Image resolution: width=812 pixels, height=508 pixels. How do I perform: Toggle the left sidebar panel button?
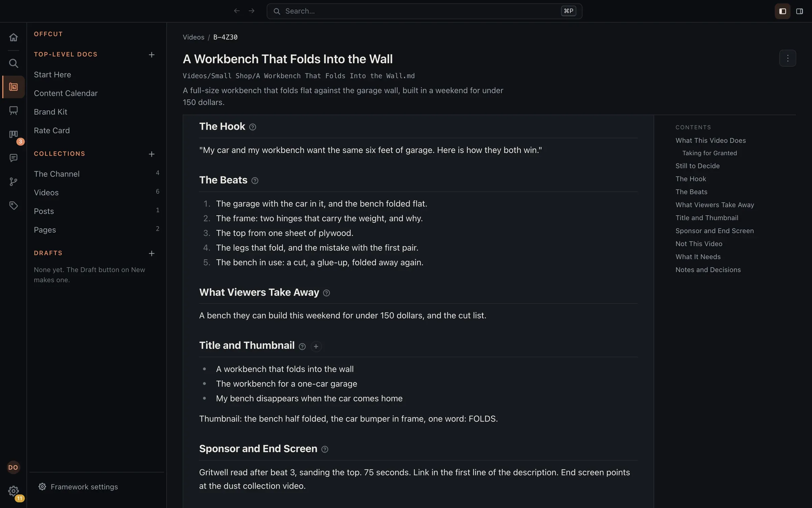782,11
